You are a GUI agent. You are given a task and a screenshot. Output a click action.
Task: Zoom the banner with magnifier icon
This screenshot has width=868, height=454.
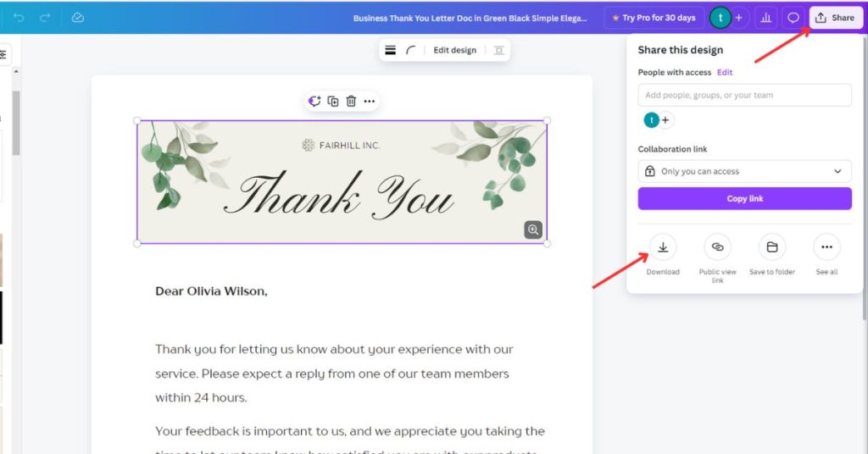[x=533, y=230]
